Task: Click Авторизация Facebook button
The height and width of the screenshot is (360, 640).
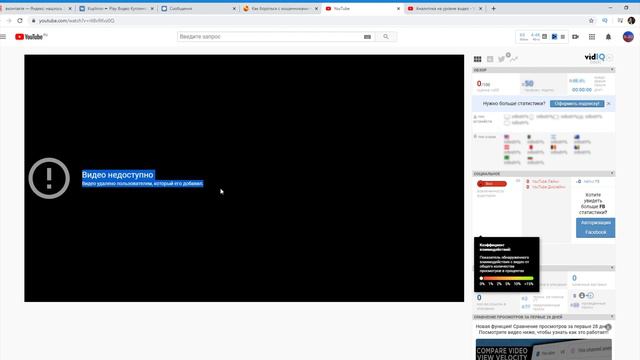Action: [596, 228]
